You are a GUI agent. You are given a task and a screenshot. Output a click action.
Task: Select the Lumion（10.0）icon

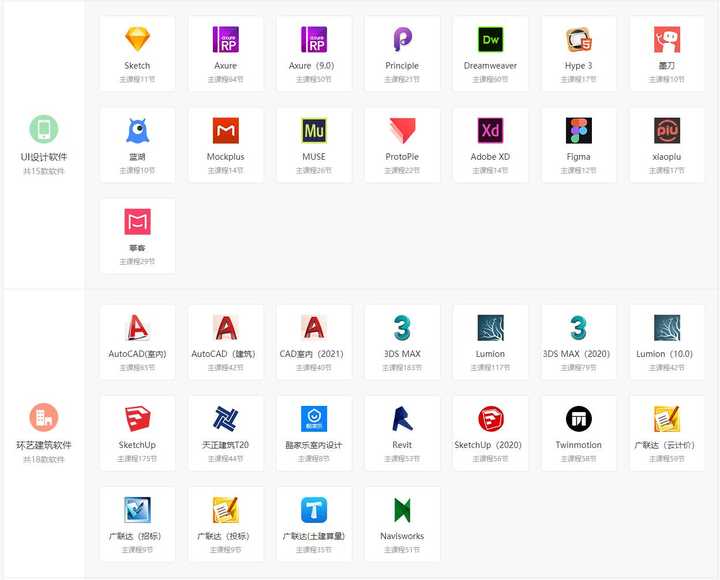(x=667, y=327)
